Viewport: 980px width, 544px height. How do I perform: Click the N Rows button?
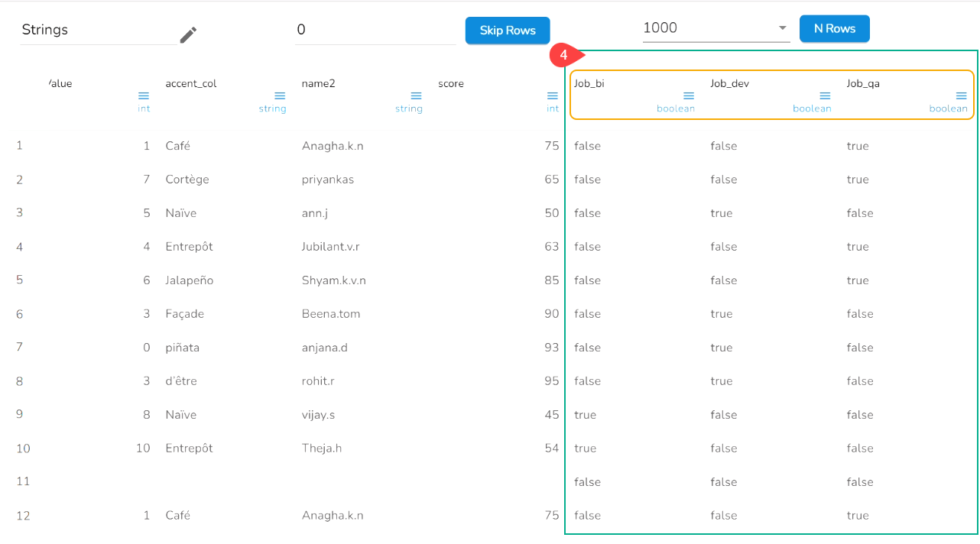834,28
